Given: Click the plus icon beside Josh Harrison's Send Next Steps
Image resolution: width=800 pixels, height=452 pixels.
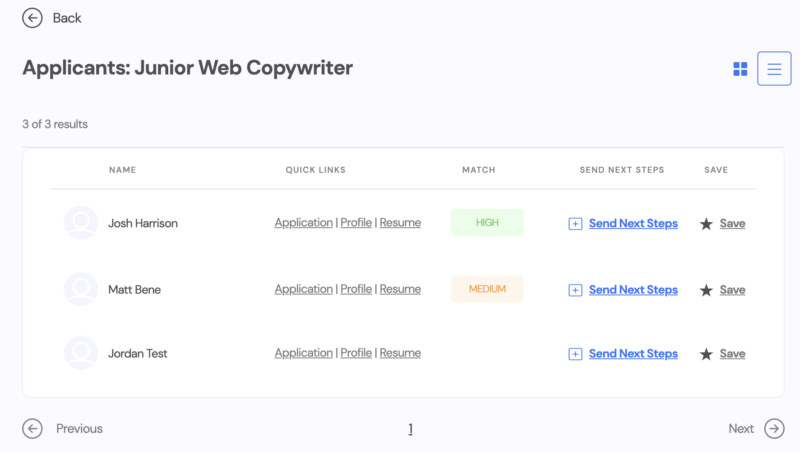Looking at the screenshot, I should (x=575, y=224).
